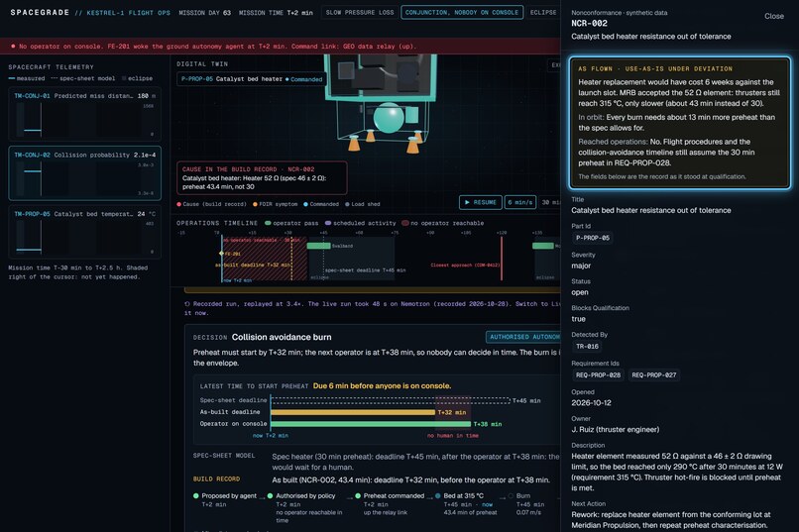
Task: Click the green dot for 'Authorised by policy'
Action: pyautogui.click(x=270, y=496)
